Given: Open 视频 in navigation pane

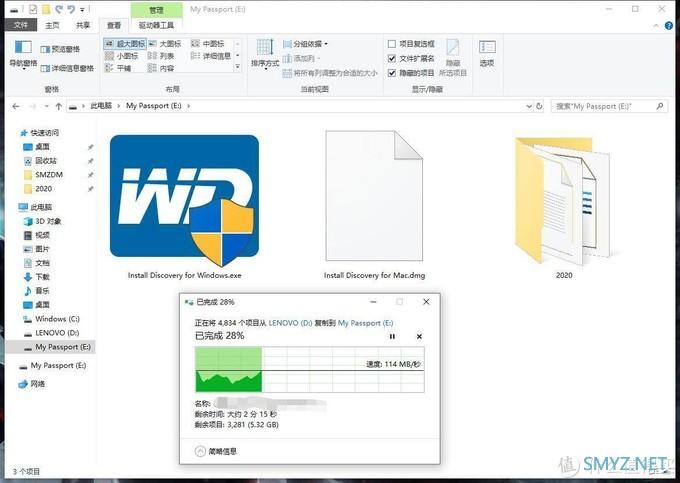Looking at the screenshot, I should click(x=42, y=235).
